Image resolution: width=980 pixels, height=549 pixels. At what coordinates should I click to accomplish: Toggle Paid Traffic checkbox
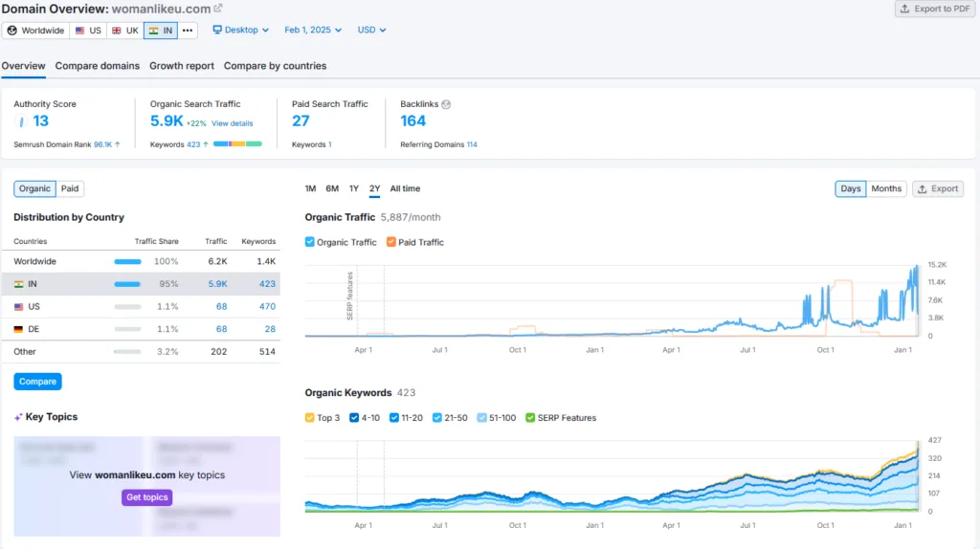[x=391, y=242]
